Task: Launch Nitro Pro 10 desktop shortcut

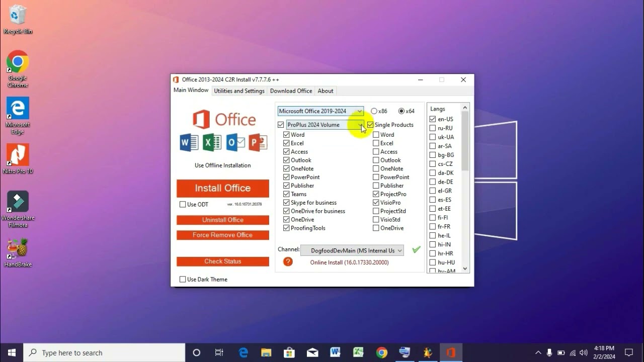Action: pyautogui.click(x=18, y=159)
